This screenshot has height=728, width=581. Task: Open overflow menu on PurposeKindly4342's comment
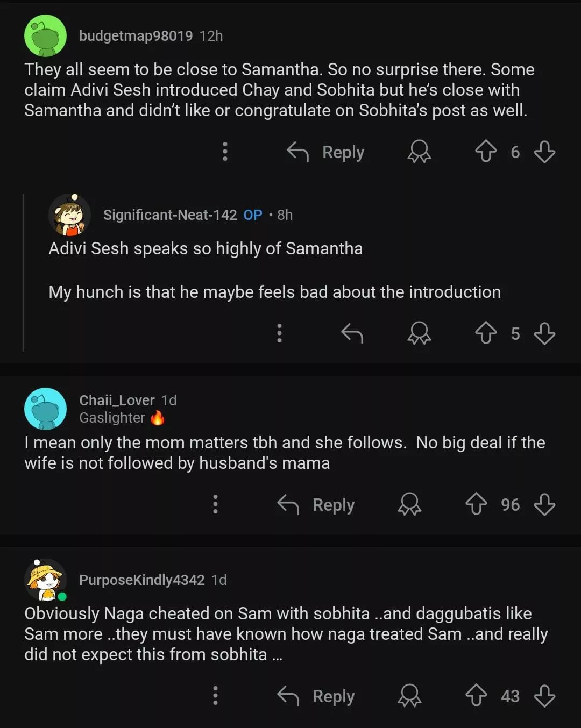(x=215, y=695)
